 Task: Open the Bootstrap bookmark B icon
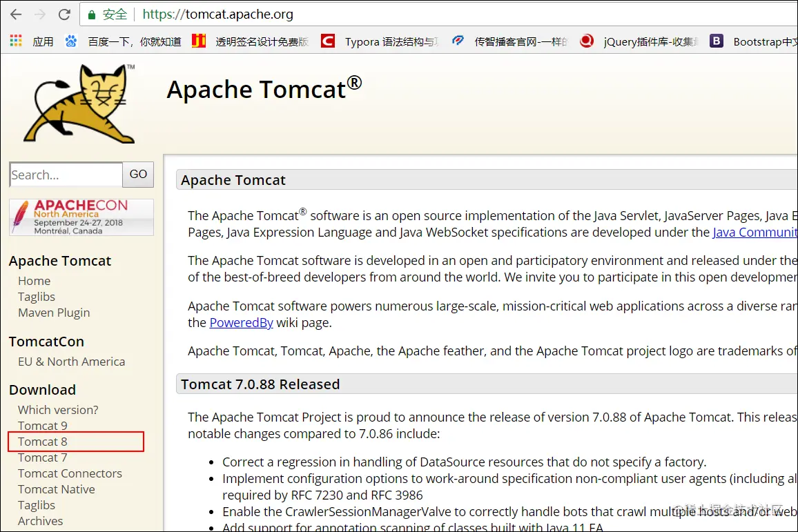[x=717, y=41]
